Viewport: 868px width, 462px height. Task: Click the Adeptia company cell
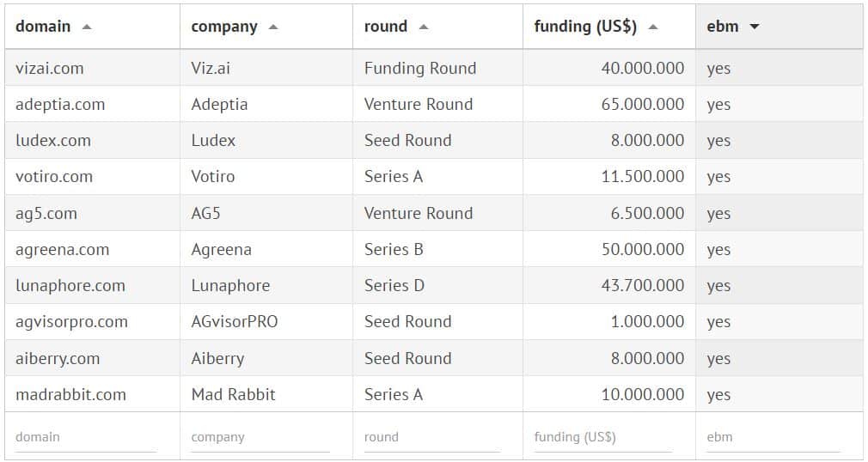[219, 105]
